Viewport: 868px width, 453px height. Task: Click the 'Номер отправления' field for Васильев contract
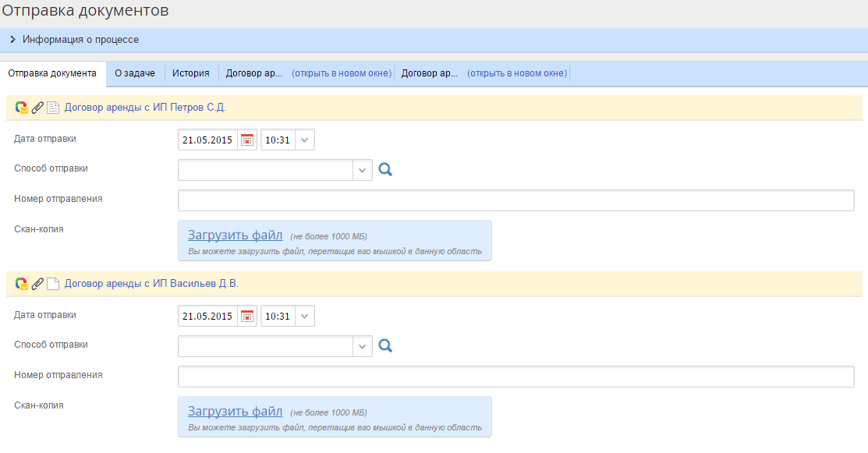click(x=515, y=377)
